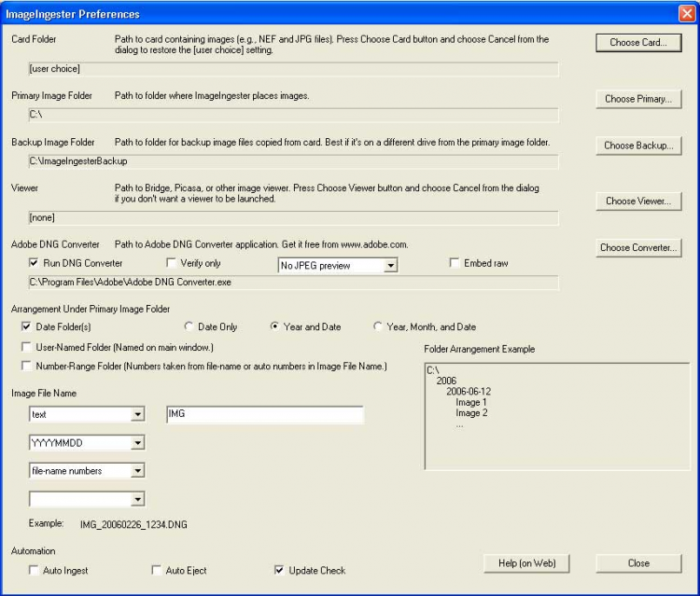Click the Choose Card... button
The image size is (700, 596).
(x=638, y=43)
